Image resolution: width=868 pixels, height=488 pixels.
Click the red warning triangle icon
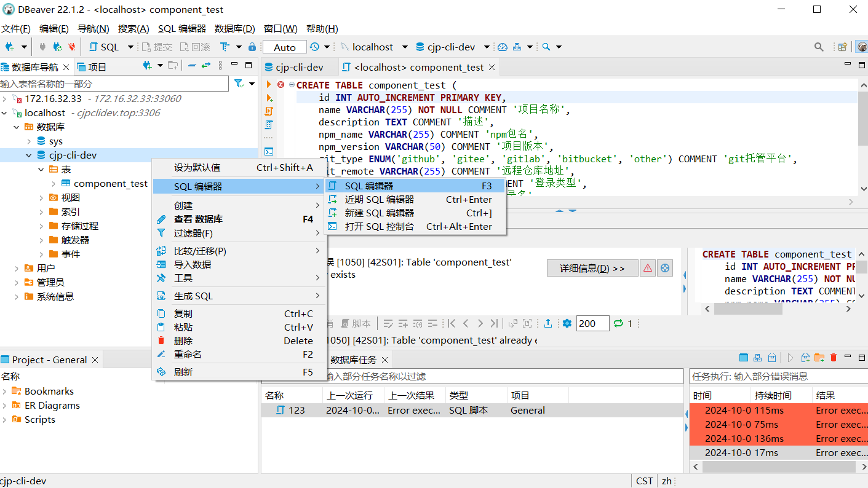[647, 268]
